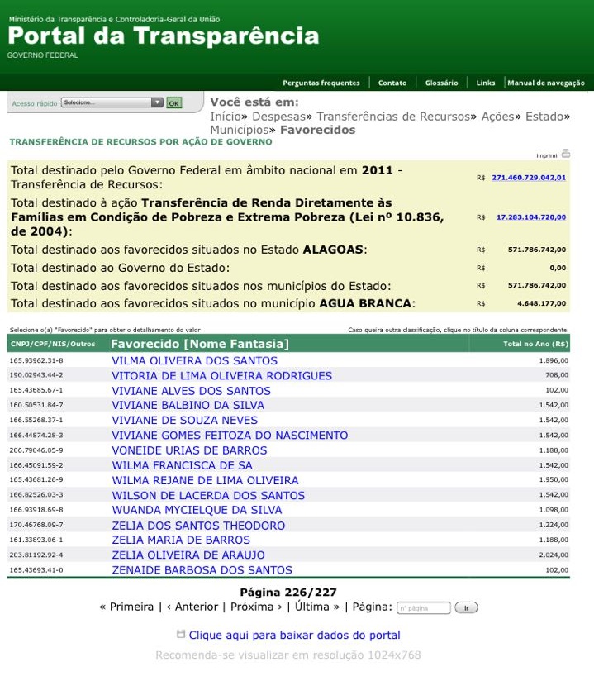Click the Ir go button
594x700 pixels.
[467, 608]
